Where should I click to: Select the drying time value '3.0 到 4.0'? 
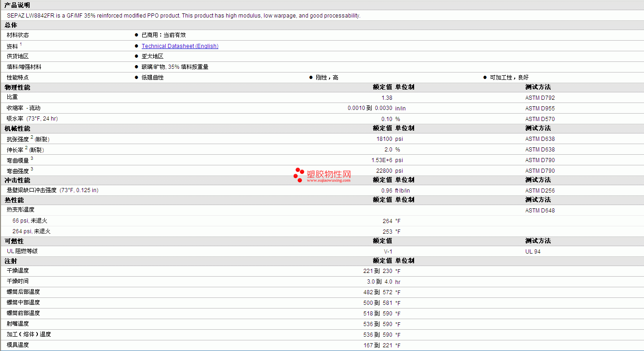379,282
